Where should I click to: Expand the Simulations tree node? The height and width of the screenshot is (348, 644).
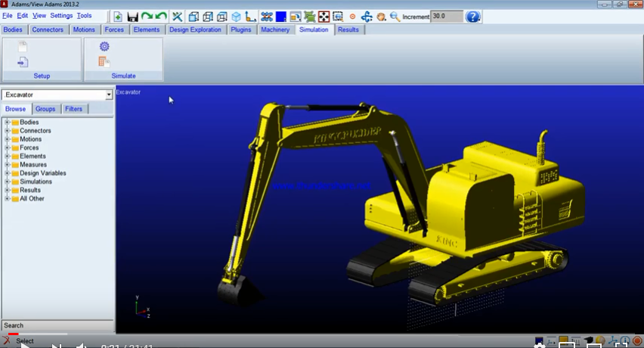click(7, 182)
